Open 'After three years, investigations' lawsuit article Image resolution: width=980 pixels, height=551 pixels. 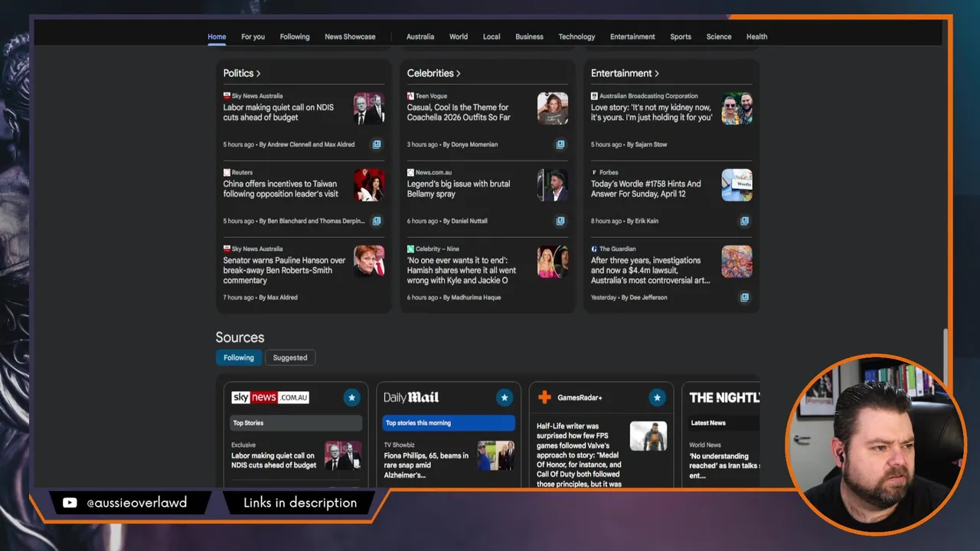pyautogui.click(x=651, y=270)
